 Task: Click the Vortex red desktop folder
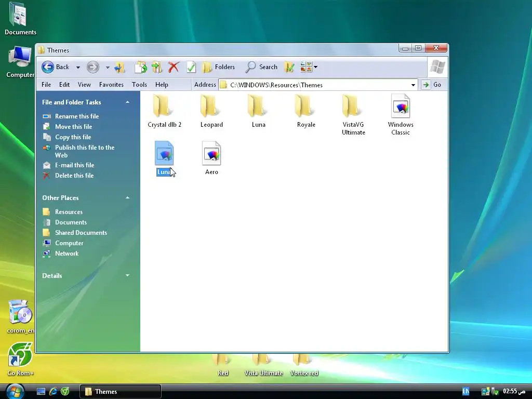304,365
